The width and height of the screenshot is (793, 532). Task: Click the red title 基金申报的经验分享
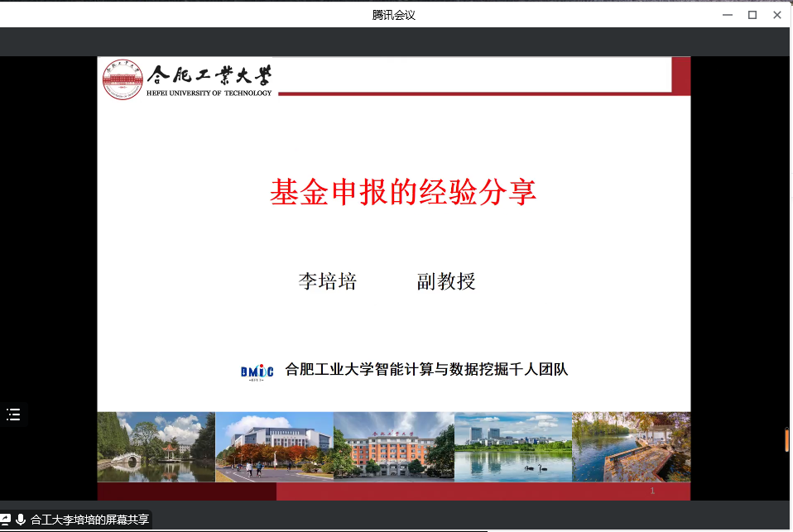click(x=403, y=192)
